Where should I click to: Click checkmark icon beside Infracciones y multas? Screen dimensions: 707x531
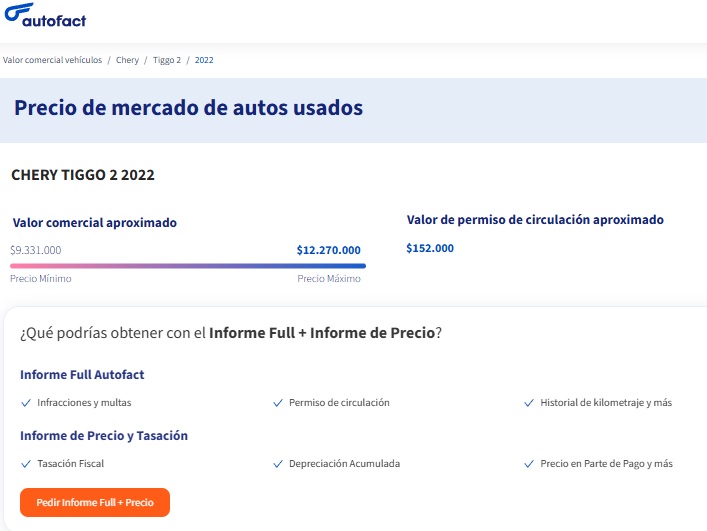point(26,403)
